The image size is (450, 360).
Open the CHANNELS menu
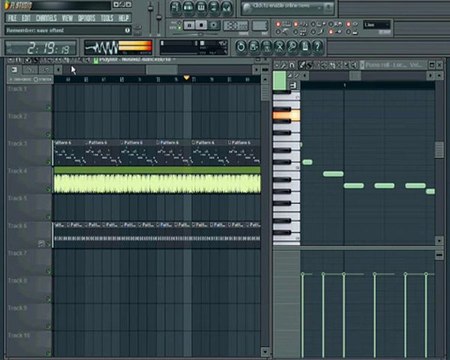click(46, 18)
